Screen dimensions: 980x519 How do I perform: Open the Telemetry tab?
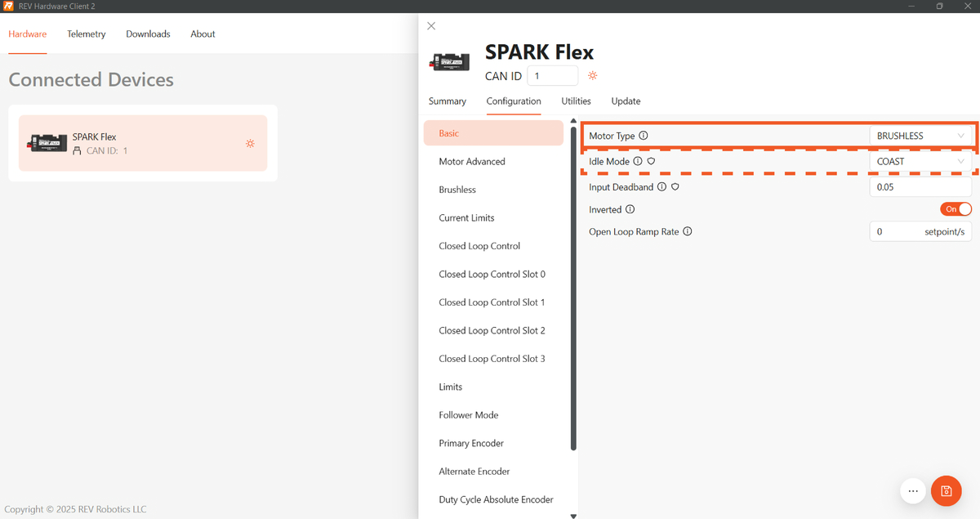click(x=87, y=34)
